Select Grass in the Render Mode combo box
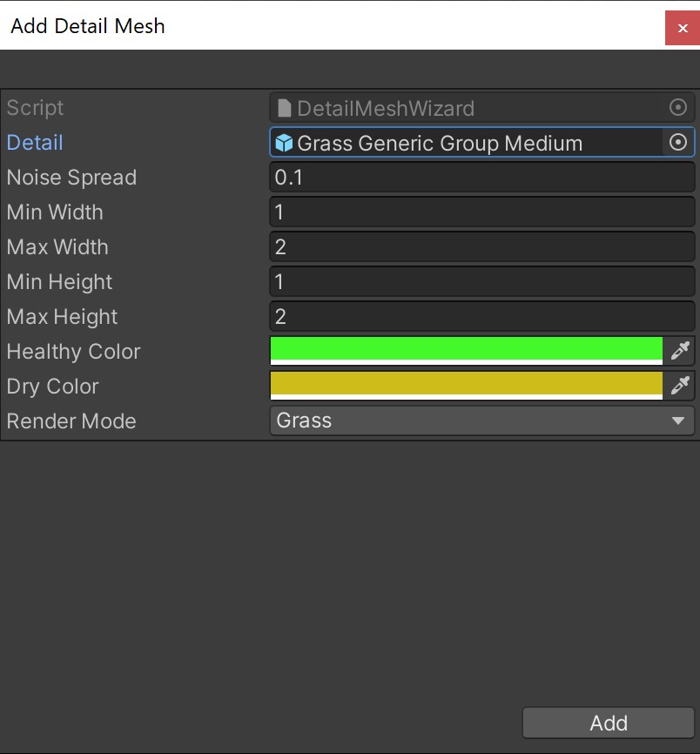Viewport: 700px width, 754px height. 479,421
